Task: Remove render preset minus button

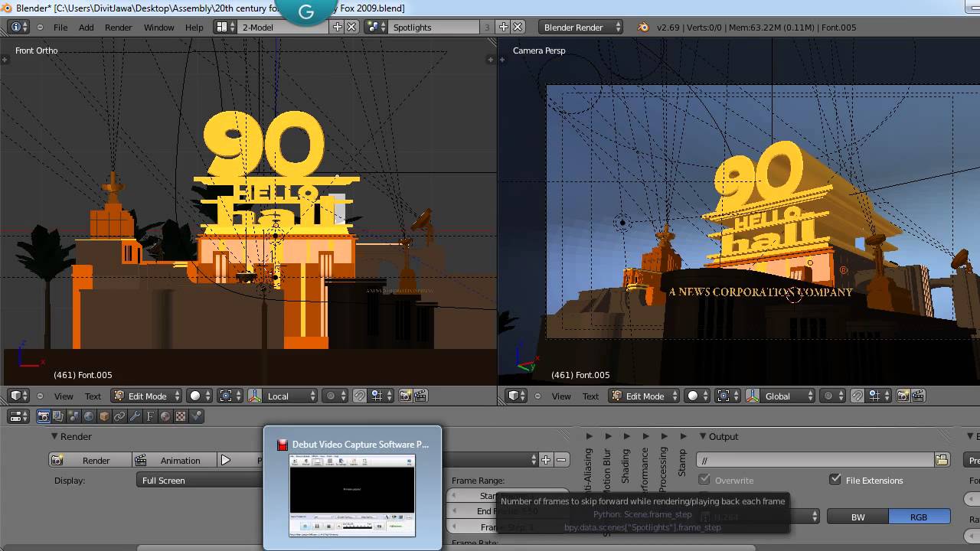Action: point(561,460)
